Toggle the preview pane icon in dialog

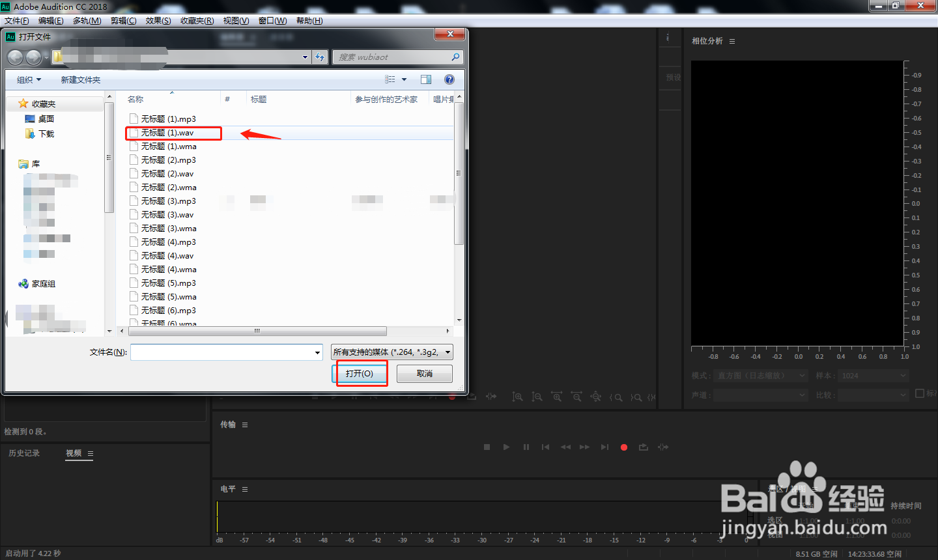click(426, 79)
